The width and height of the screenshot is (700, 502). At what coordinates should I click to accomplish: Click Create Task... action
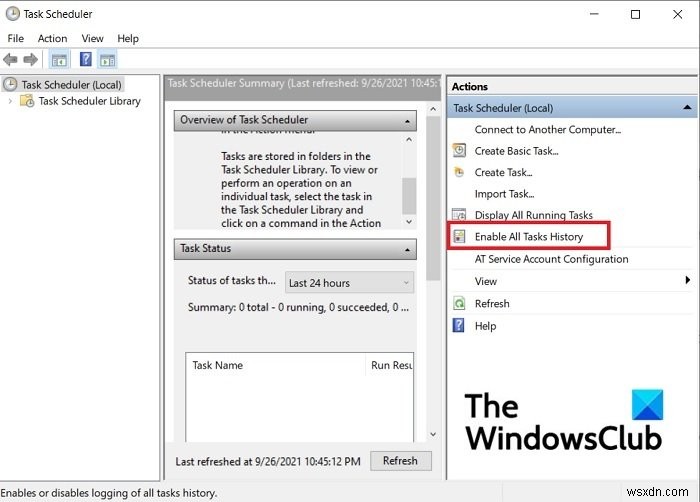(504, 172)
